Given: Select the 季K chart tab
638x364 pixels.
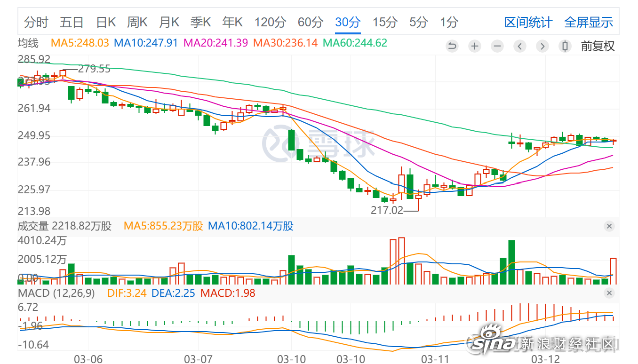Looking at the screenshot, I should click(x=200, y=22).
